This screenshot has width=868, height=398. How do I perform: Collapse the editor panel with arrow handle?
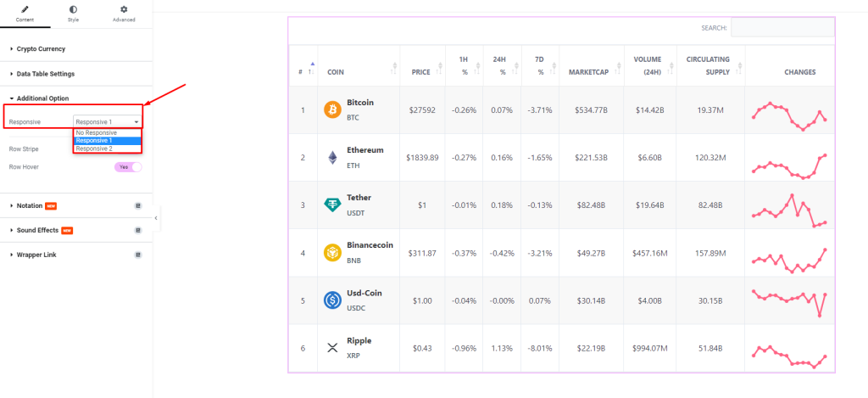[156, 218]
